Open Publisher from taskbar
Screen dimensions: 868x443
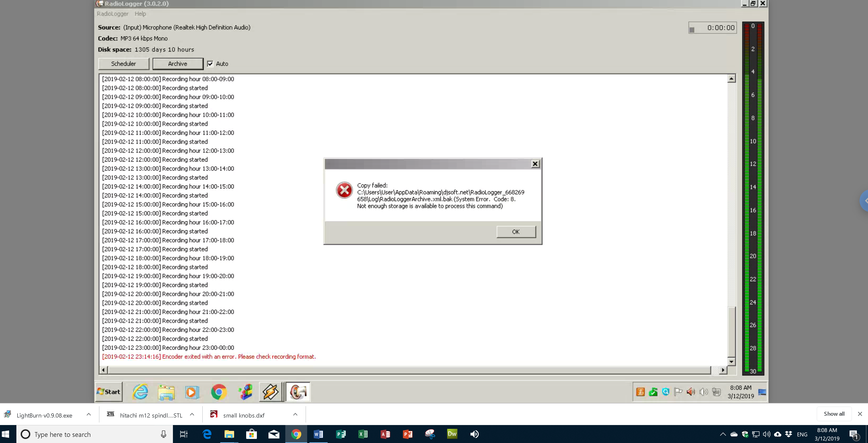click(341, 434)
